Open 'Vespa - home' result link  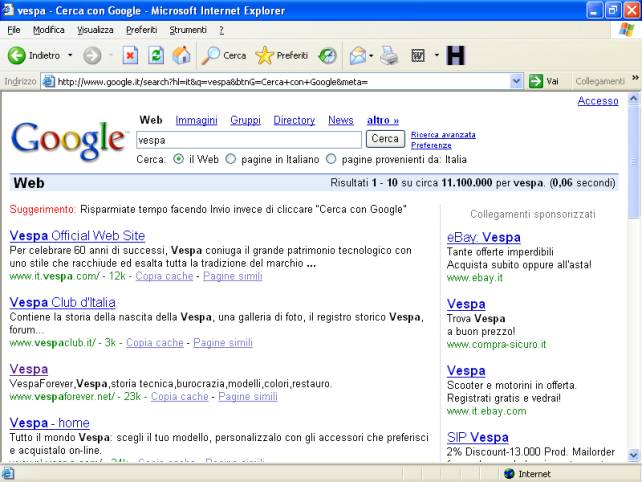coord(50,423)
